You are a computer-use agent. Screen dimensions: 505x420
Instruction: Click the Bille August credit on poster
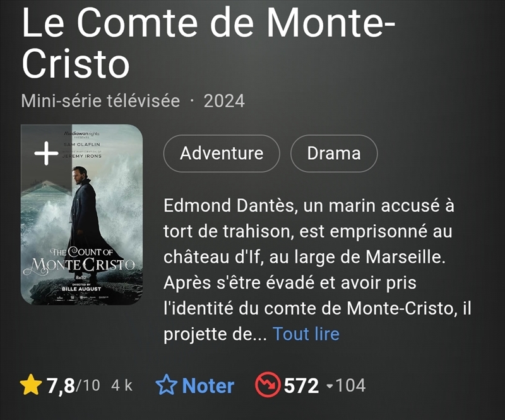click(x=81, y=289)
